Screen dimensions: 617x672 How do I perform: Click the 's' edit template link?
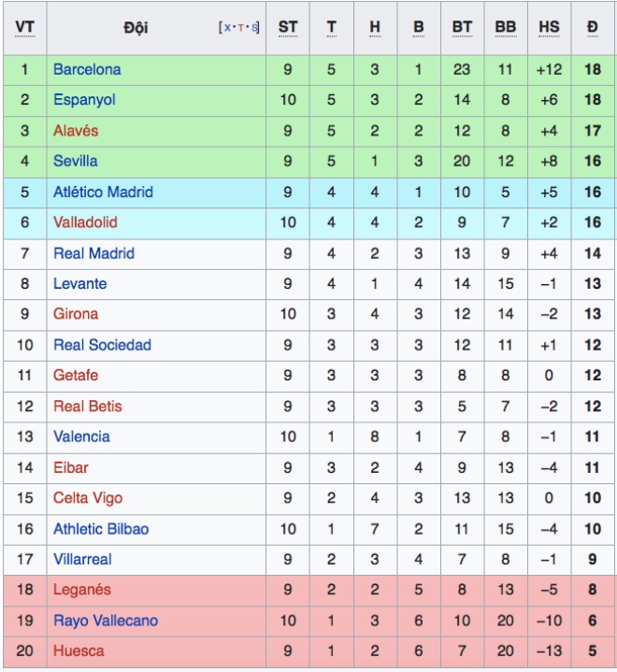pos(254,28)
